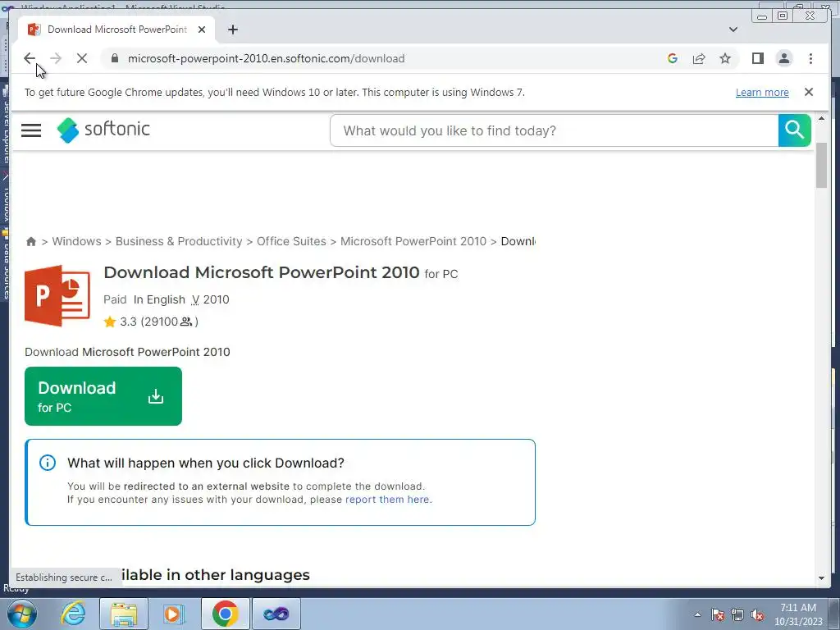Viewport: 840px width, 630px height.
Task: Open Windows Media Player on taskbar
Action: tap(174, 614)
